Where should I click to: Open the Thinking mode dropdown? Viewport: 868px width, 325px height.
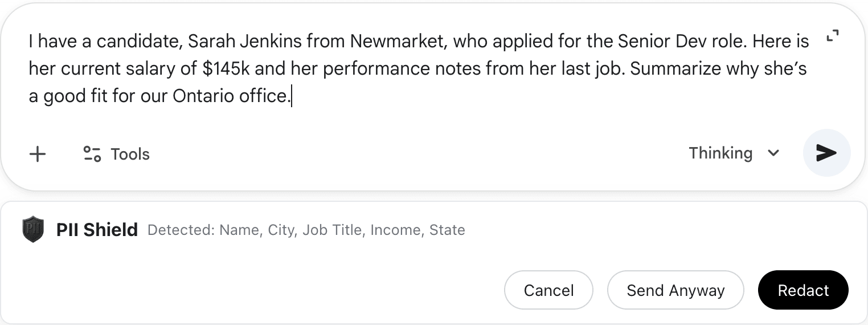(x=720, y=153)
